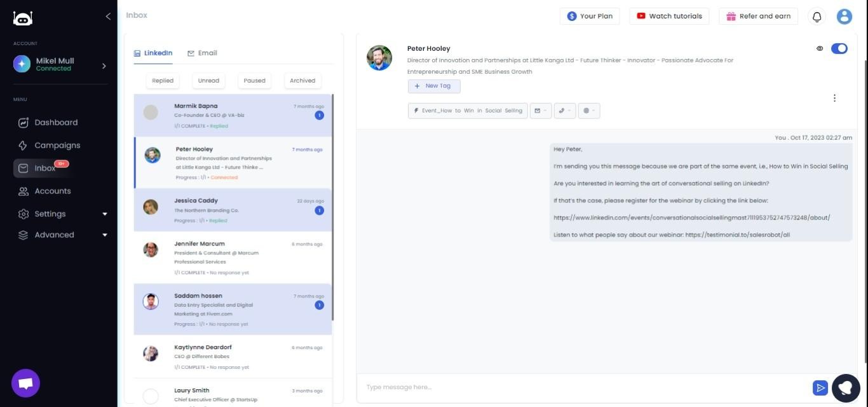This screenshot has width=868, height=407.
Task: Click the phone icon on Peter Hooley's card
Action: (x=562, y=110)
